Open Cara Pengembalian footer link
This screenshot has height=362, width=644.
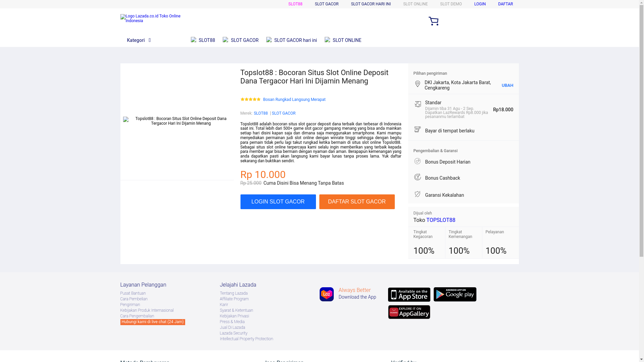[137, 316]
